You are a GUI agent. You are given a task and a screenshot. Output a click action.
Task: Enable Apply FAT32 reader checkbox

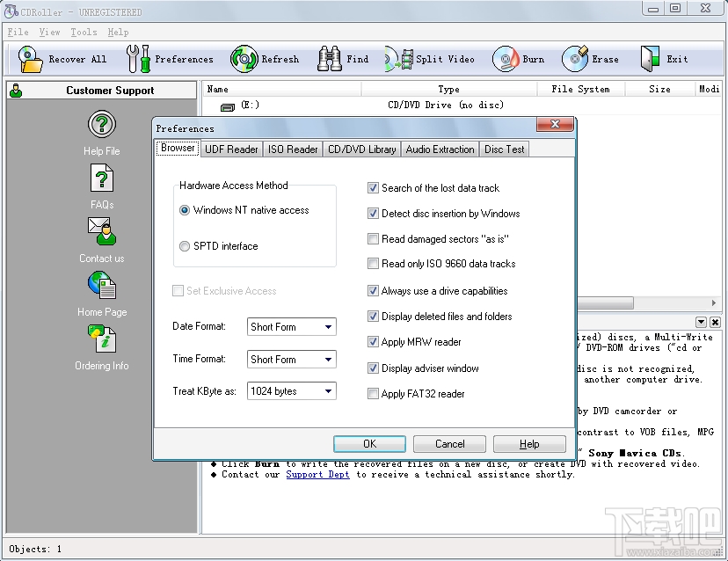coord(373,394)
